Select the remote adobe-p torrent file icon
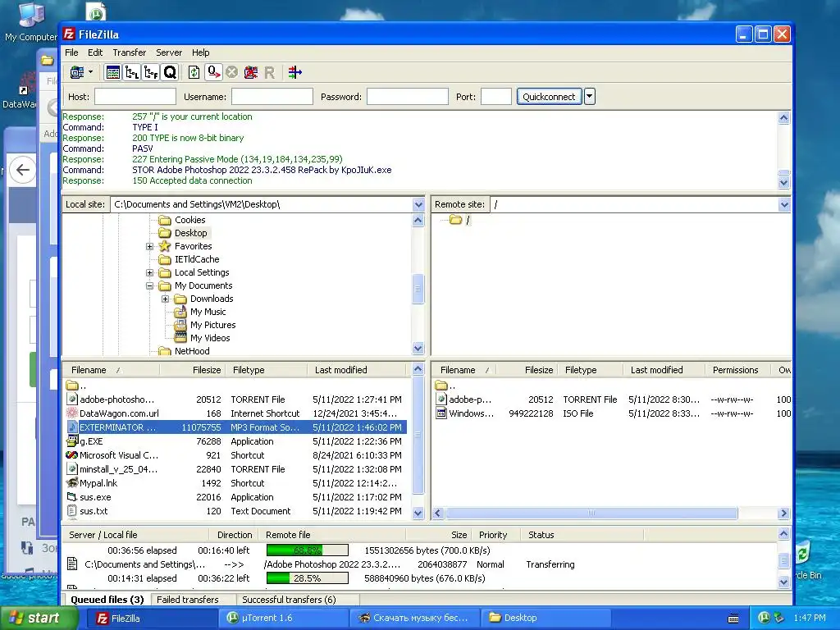The image size is (840, 630). tap(441, 399)
